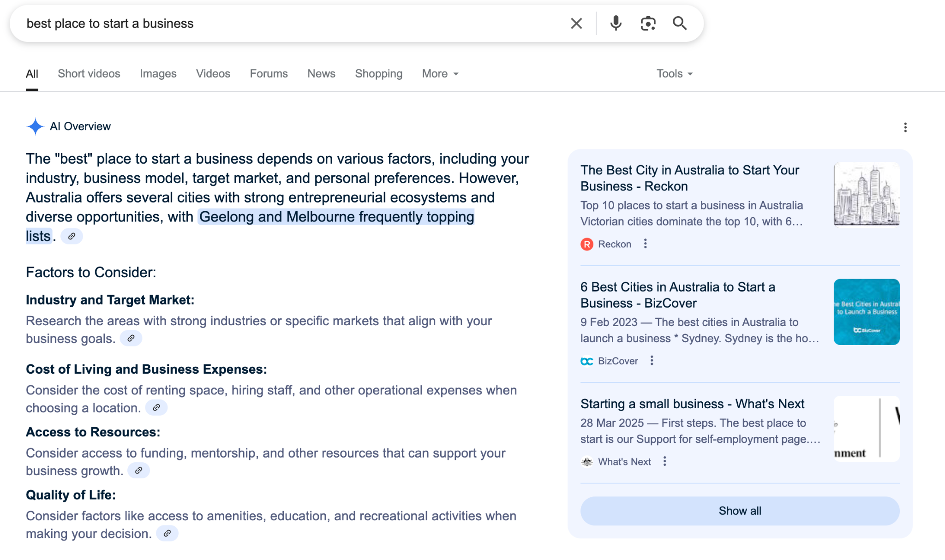
Task: Switch to the Forums tab
Action: [269, 74]
